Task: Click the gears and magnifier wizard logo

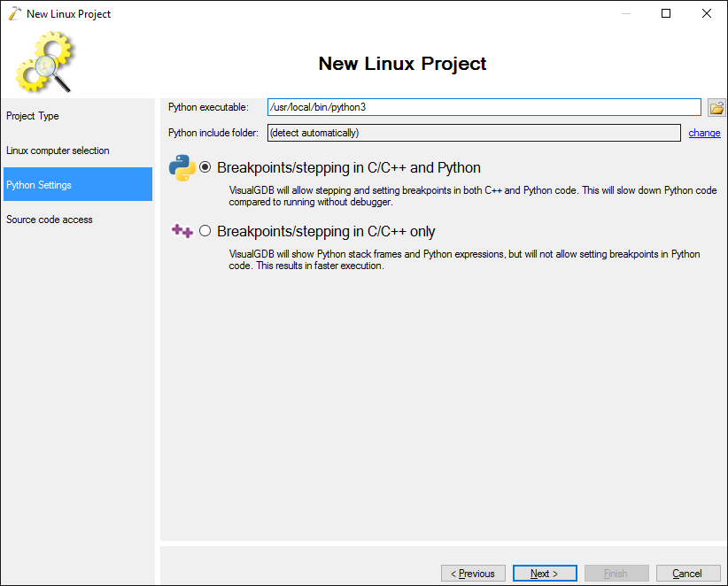Action: [44, 62]
